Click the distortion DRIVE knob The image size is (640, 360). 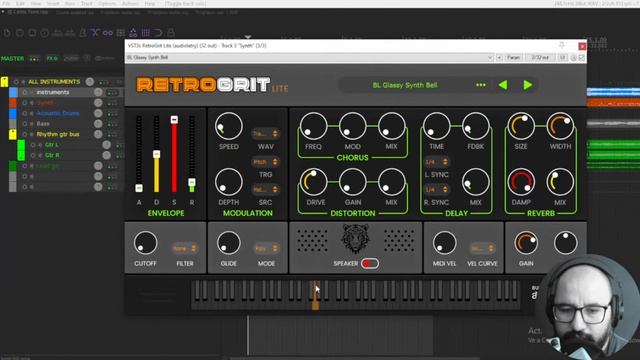313,182
